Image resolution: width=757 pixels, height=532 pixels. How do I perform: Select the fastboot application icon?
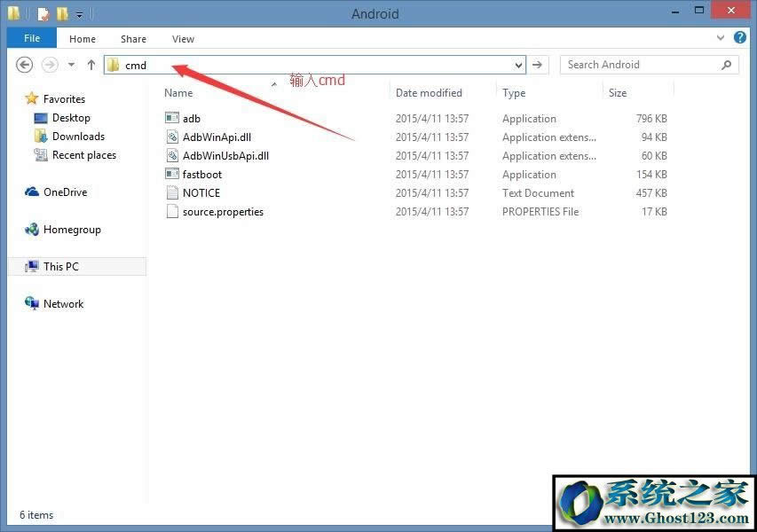pos(172,175)
